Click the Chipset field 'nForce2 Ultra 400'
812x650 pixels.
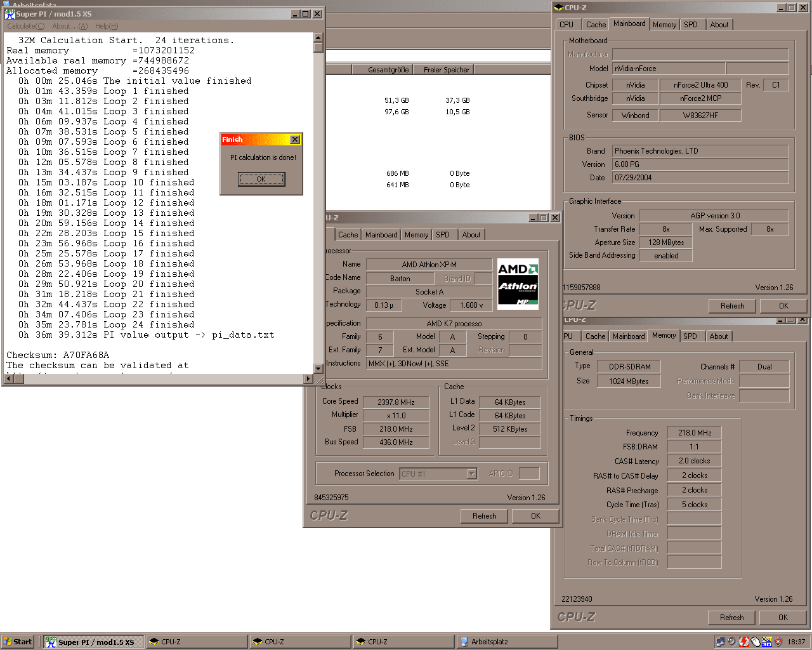click(700, 85)
